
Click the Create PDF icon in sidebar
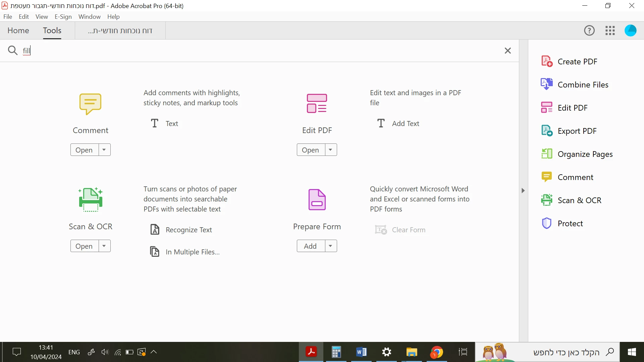click(x=547, y=62)
